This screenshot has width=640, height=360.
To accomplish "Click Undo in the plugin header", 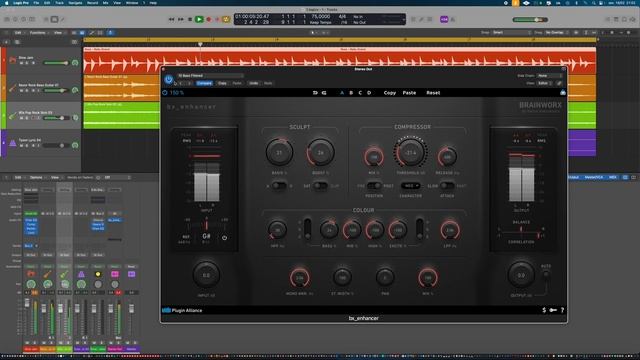I will 254,83.
